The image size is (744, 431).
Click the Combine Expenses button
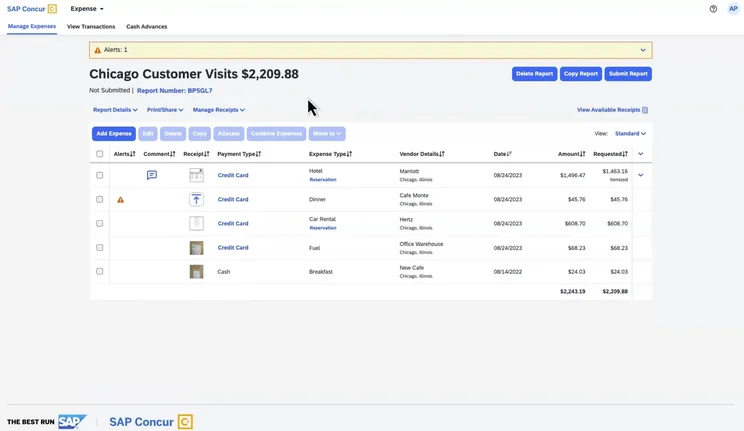coord(277,133)
